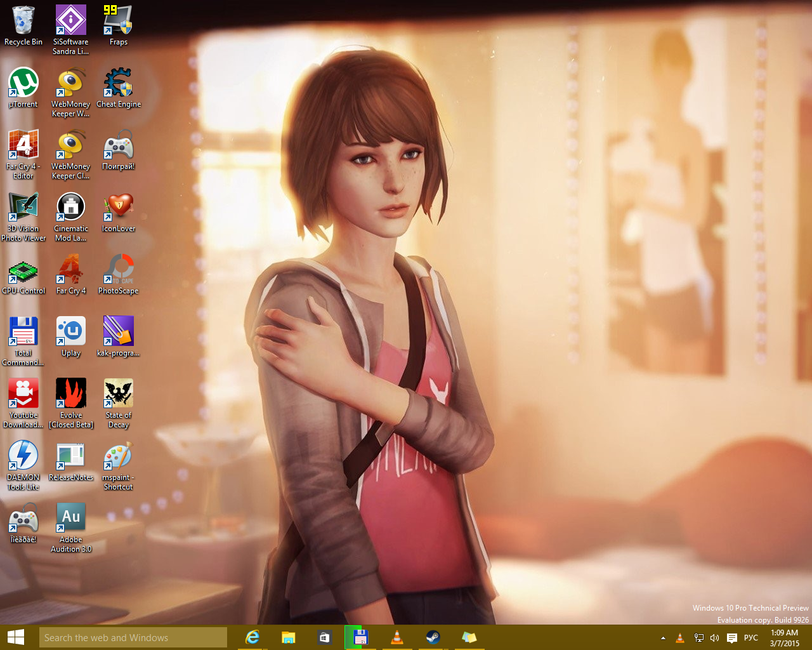Screen dimensions: 812x650
Task: Show hidden system tray icons arrow
Action: point(663,638)
